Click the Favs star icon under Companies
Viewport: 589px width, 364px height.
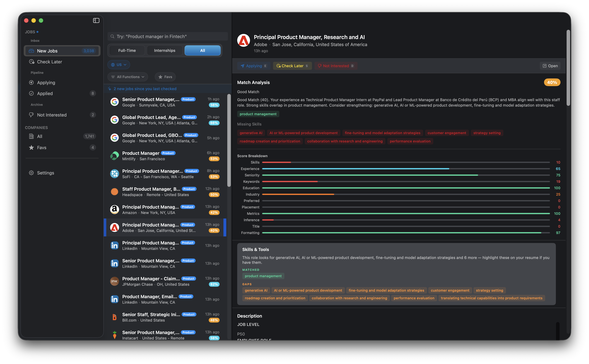click(32, 148)
